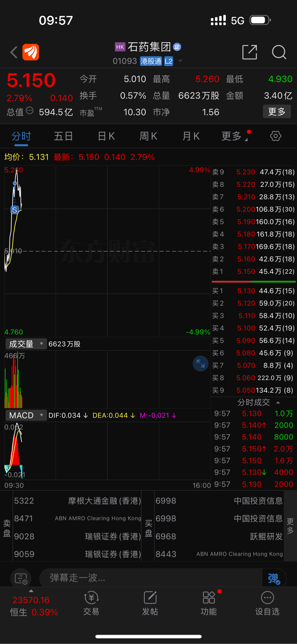Screen dimensions: 297x644
Task: Tap the current price 5.150
Action: click(31, 80)
